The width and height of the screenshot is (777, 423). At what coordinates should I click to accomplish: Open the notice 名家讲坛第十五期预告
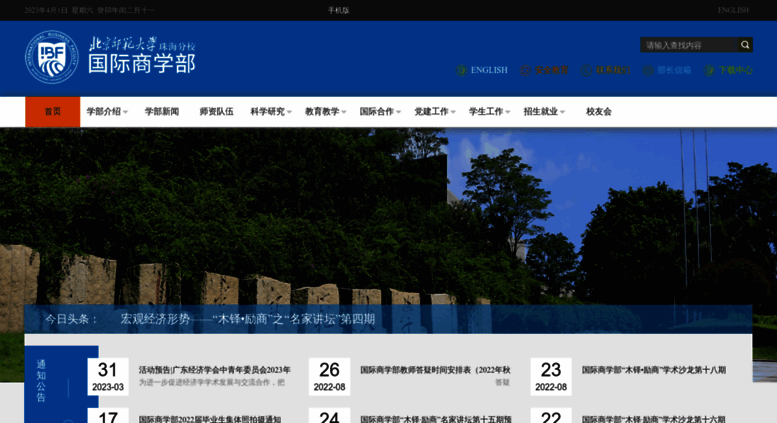tap(436, 419)
